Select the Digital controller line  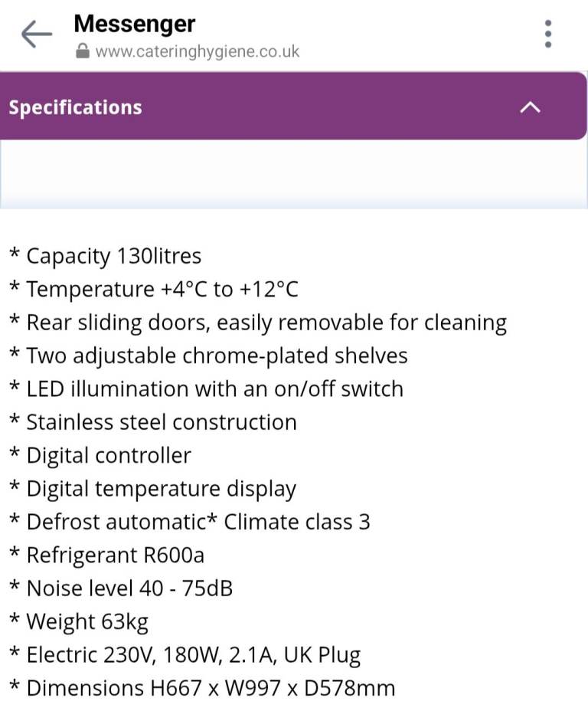[x=100, y=456]
